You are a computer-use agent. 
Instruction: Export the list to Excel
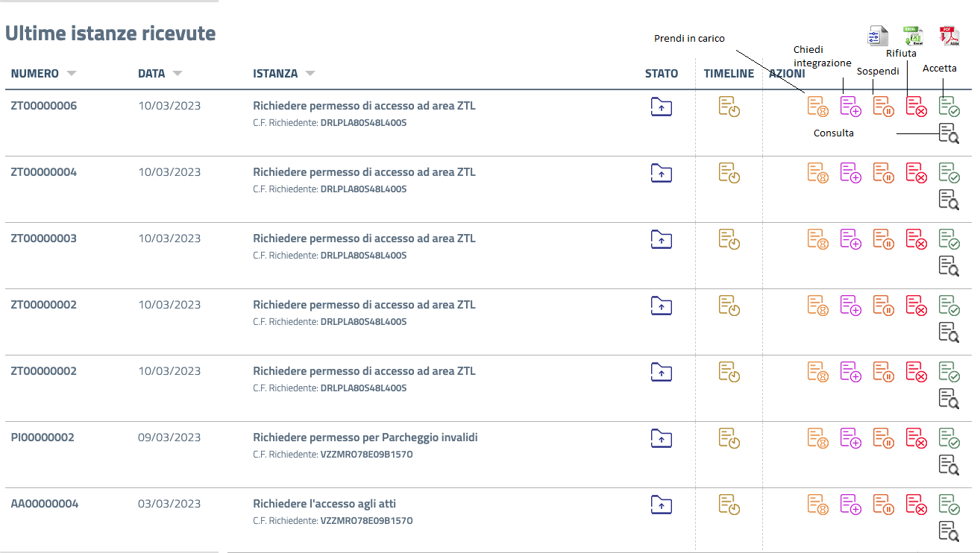(913, 36)
